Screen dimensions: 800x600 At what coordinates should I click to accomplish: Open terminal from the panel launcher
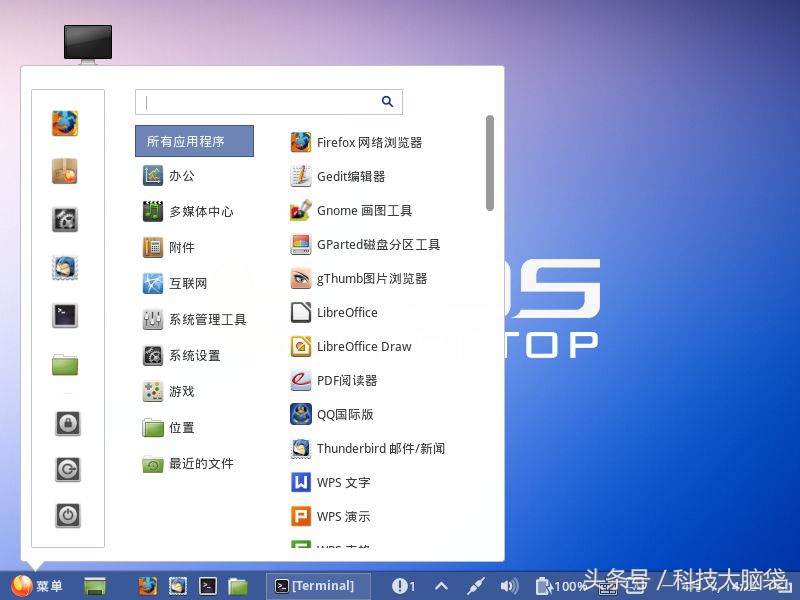[208, 586]
